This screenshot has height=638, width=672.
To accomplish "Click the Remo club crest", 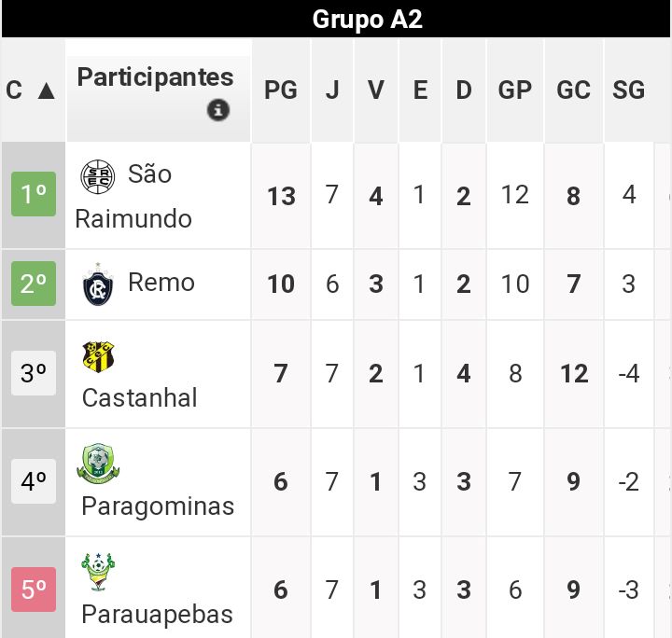I will [97, 284].
